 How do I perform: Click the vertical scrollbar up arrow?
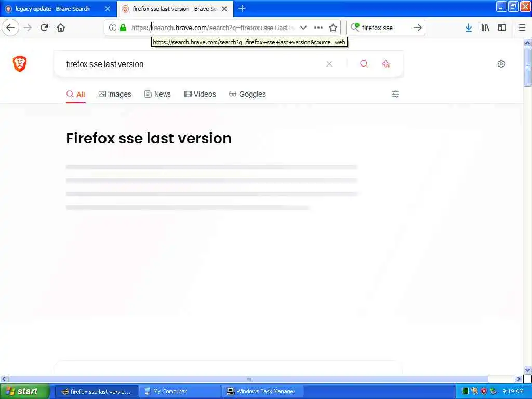pos(527,43)
